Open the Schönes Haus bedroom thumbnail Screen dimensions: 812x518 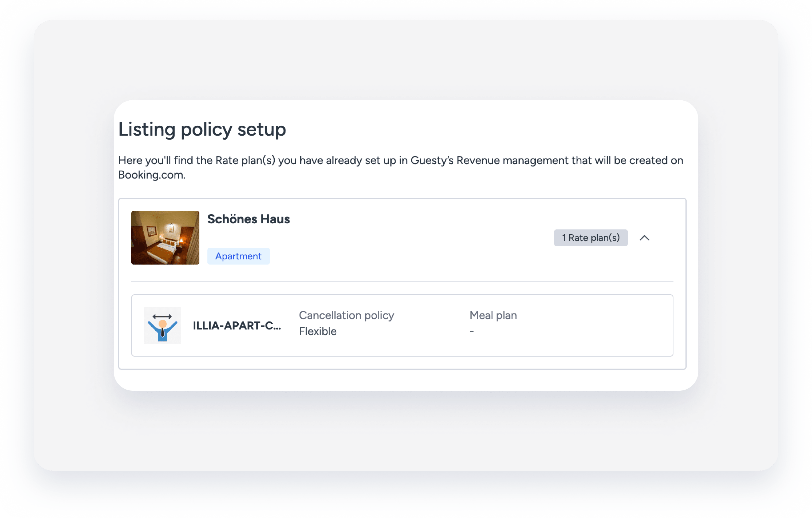[165, 238]
